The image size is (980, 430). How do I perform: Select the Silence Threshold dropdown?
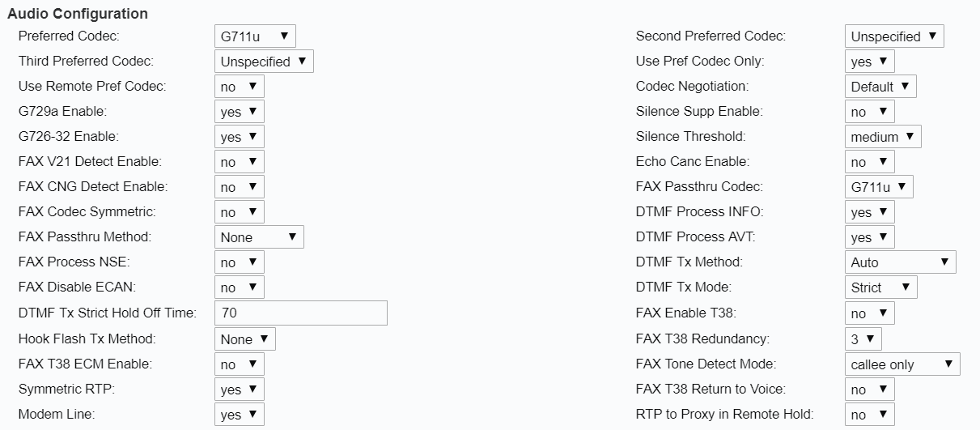click(x=882, y=137)
